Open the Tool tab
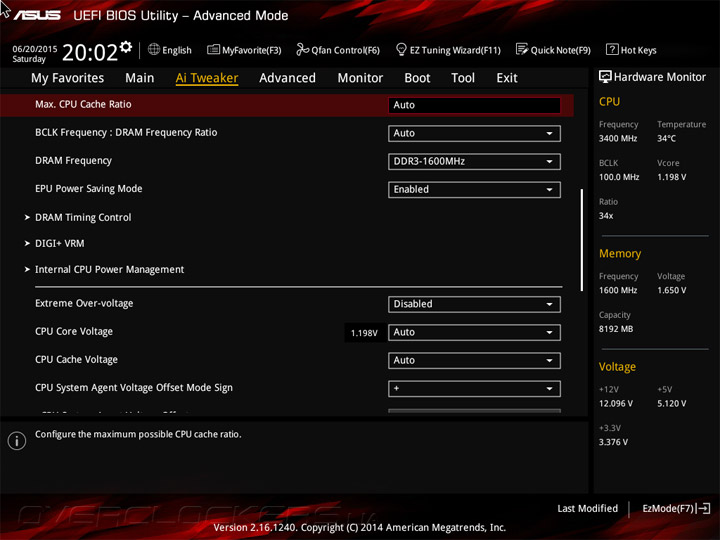 coord(463,78)
